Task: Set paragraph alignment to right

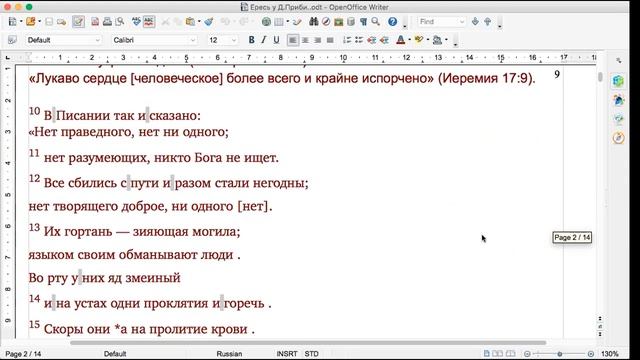Action: point(318,40)
